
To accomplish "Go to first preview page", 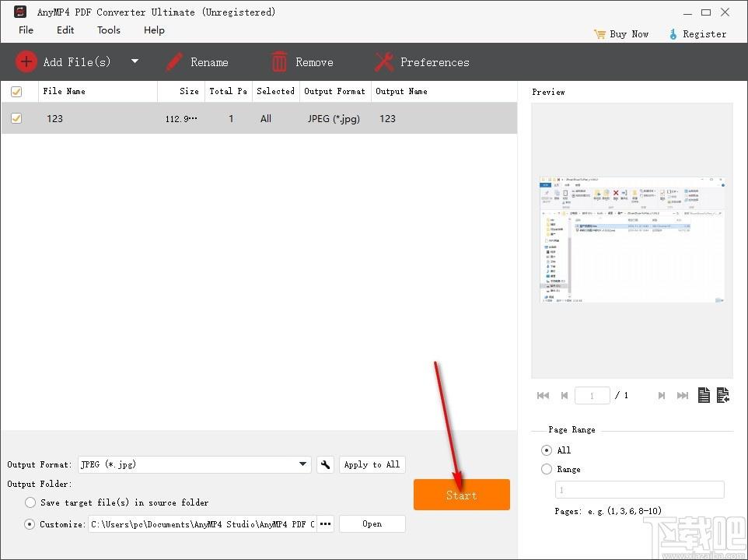I will click(x=543, y=395).
